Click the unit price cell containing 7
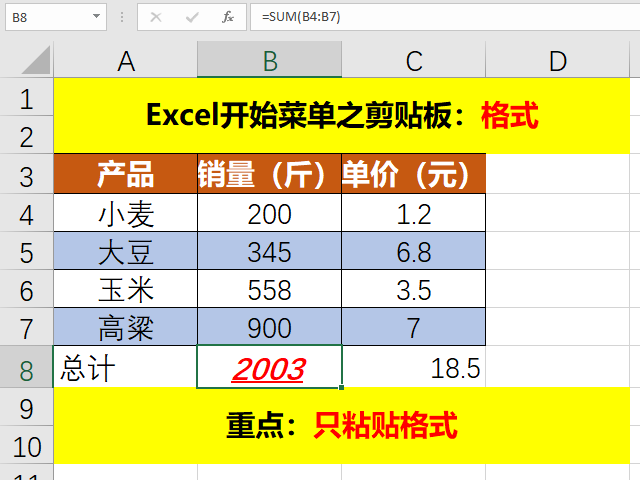 tap(413, 327)
